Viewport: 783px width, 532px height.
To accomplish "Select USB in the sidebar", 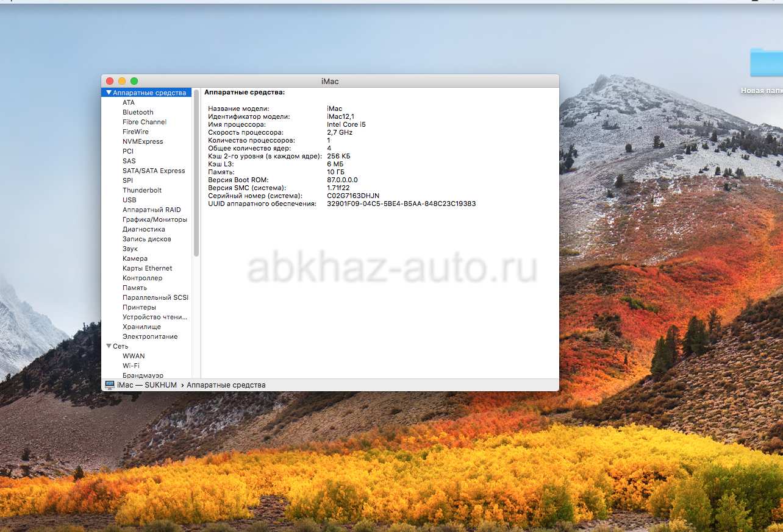I will tap(129, 200).
